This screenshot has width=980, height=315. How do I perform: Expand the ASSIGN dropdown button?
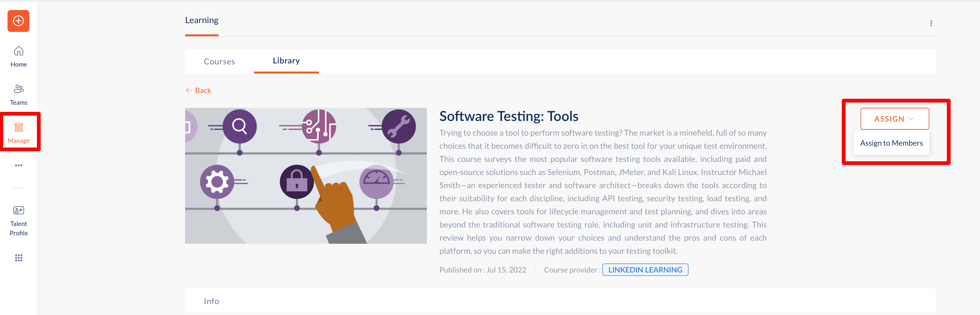point(894,119)
